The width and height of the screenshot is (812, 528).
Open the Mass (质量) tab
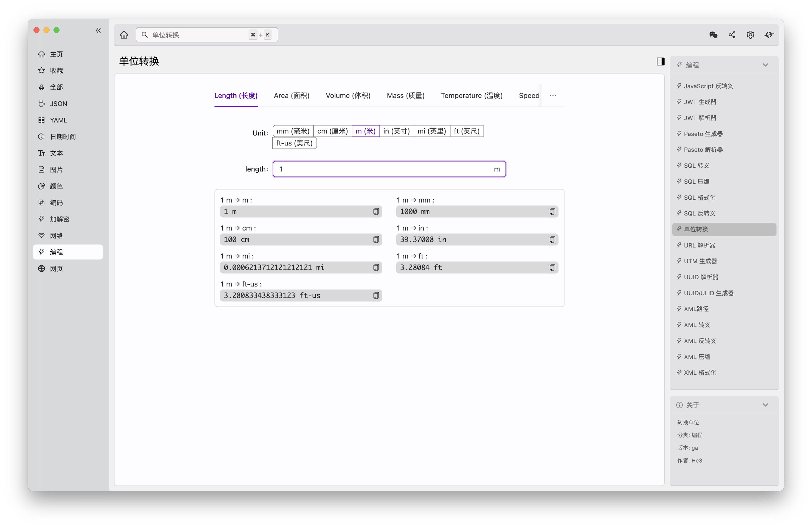(406, 95)
